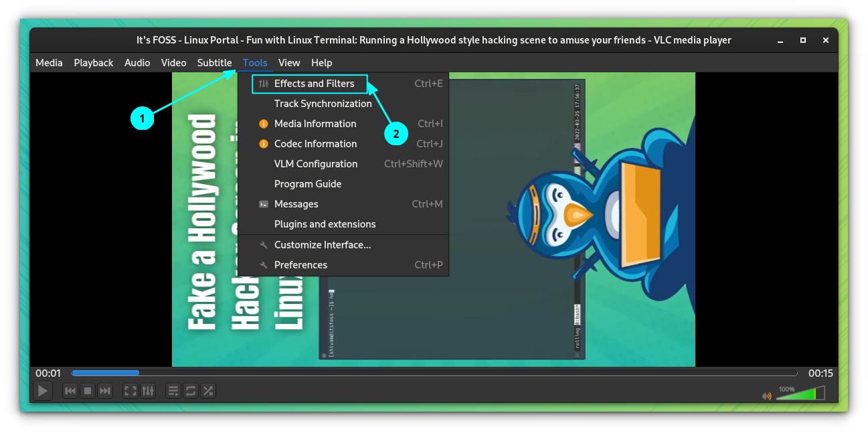This screenshot has height=433, width=868.
Task: Select Effects and Filters
Action: click(314, 83)
